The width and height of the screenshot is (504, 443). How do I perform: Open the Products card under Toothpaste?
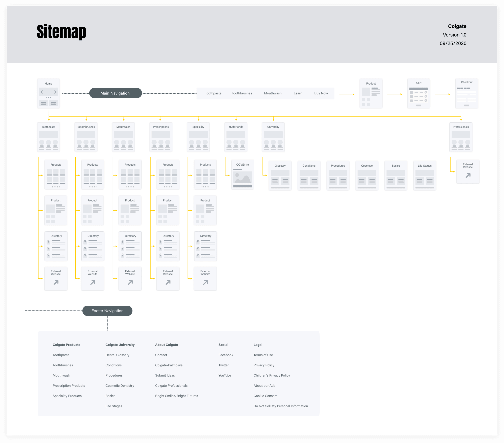56,174
